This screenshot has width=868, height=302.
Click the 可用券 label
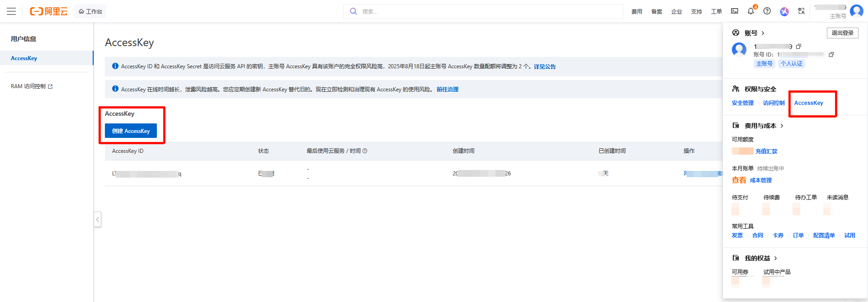point(740,272)
